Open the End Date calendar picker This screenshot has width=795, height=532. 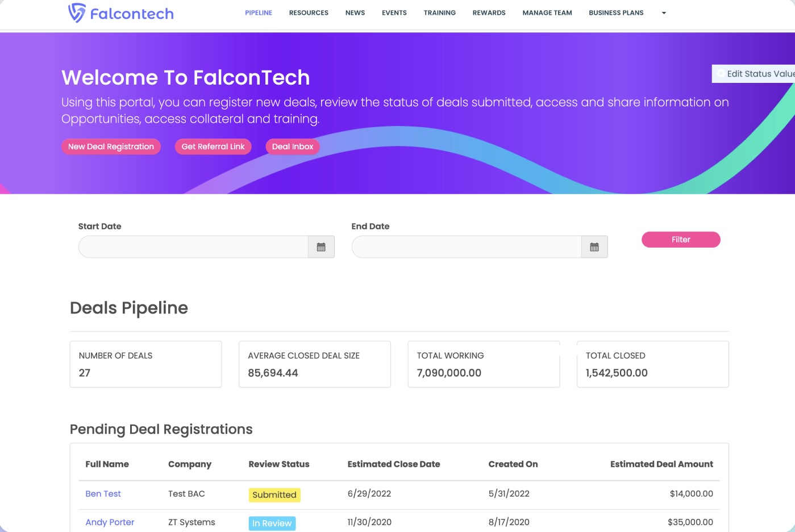click(x=594, y=247)
